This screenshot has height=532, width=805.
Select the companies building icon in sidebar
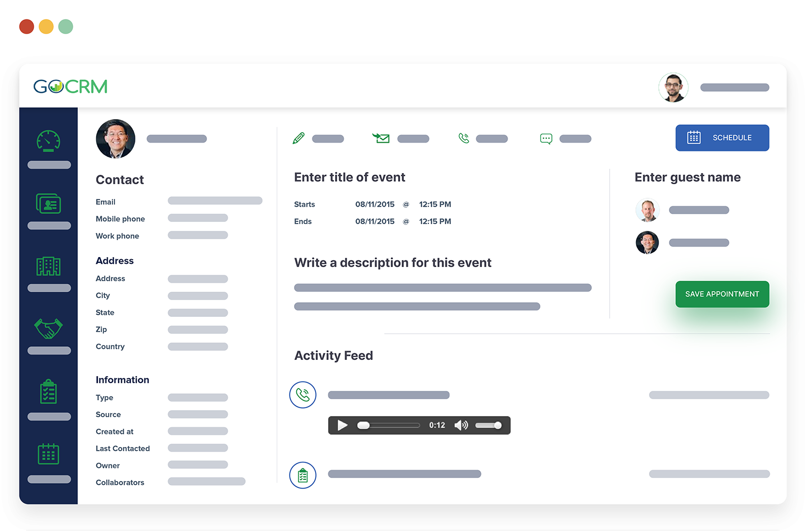point(48,267)
